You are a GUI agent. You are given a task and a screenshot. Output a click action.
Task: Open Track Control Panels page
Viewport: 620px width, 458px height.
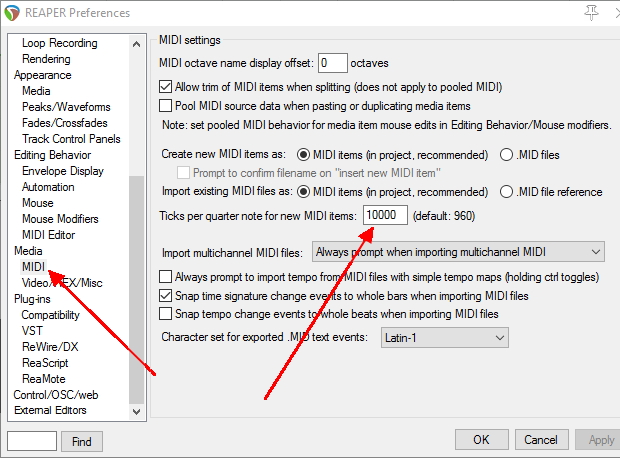[71, 139]
